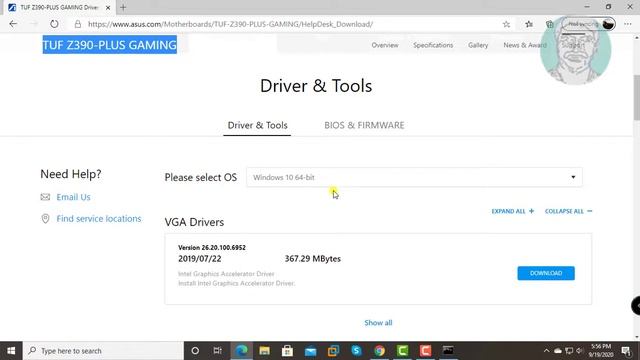Image resolution: width=640 pixels, height=360 pixels.
Task: Open the taskbar clock and date
Action: (601, 351)
